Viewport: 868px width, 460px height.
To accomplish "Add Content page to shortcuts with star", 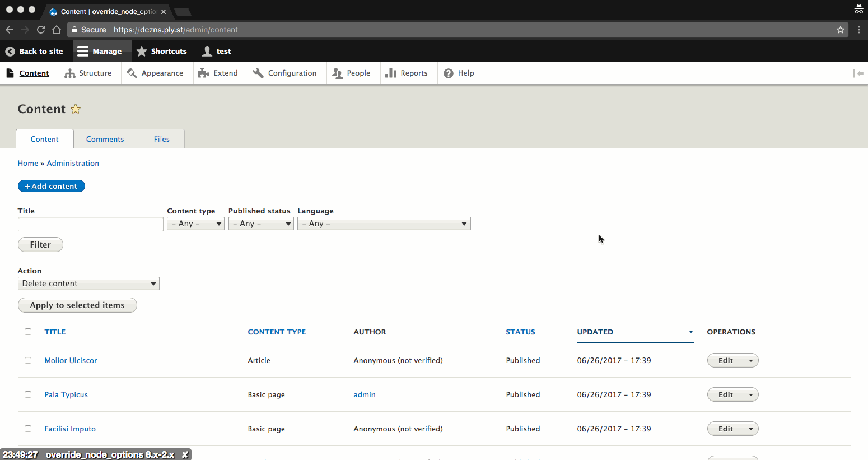I will [x=76, y=109].
